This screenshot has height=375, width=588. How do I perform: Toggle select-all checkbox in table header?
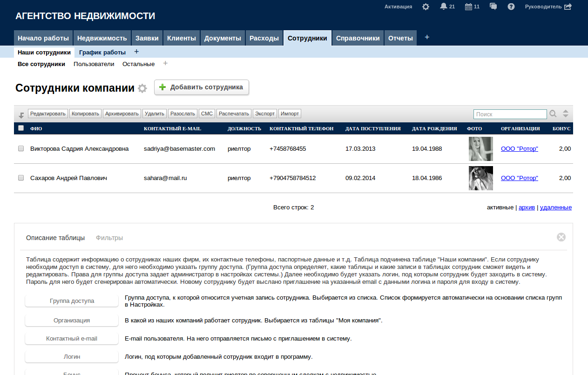[21, 128]
